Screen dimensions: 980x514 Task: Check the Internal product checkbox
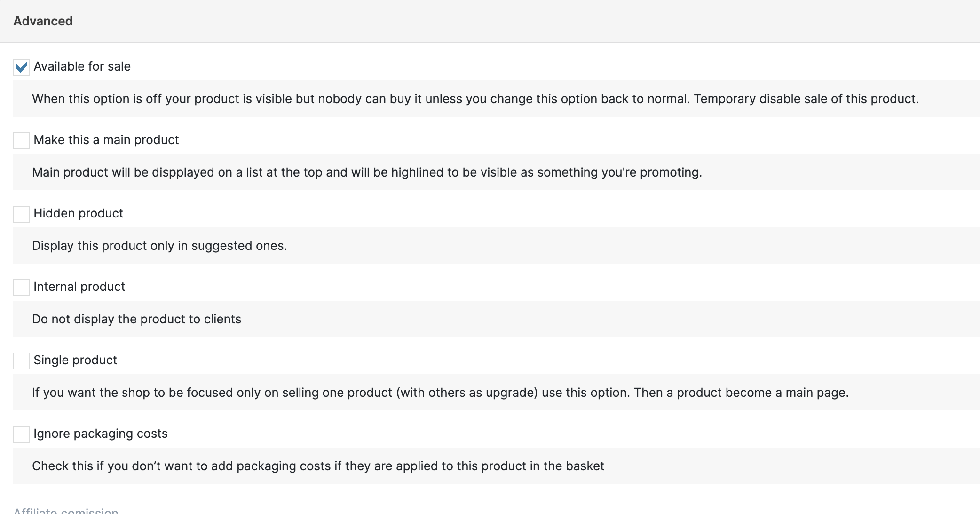tap(22, 288)
